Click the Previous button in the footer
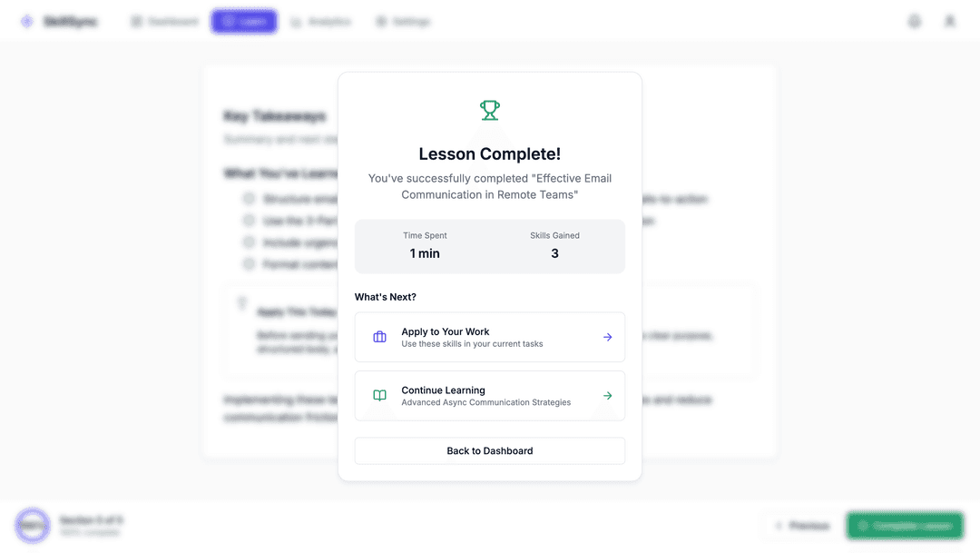 click(801, 526)
